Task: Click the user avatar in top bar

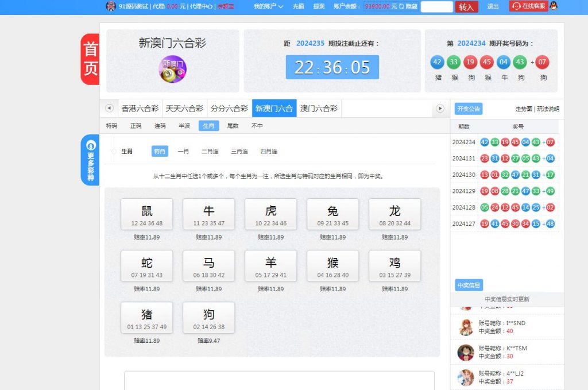Action: click(x=111, y=6)
